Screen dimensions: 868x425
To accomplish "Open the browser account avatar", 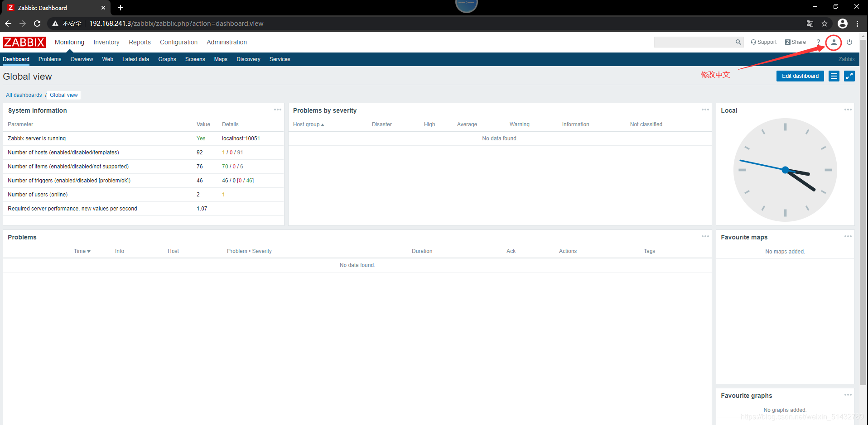I will [x=843, y=24].
